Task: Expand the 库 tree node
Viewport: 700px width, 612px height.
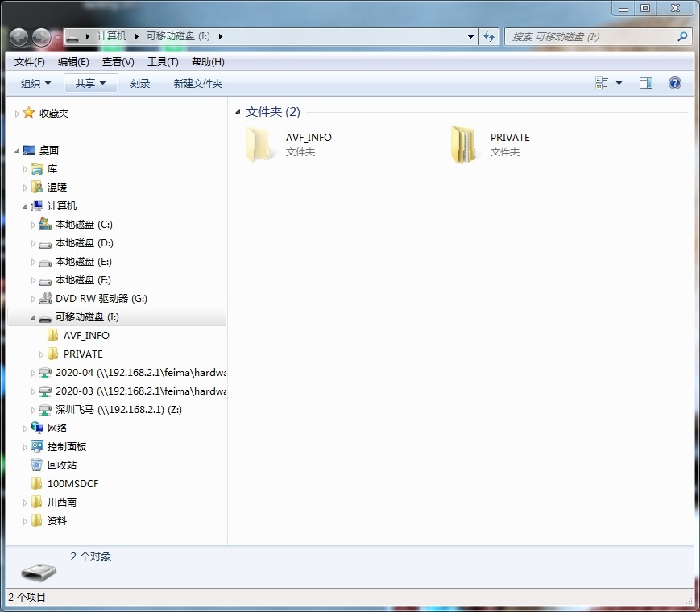Action: click(25, 169)
